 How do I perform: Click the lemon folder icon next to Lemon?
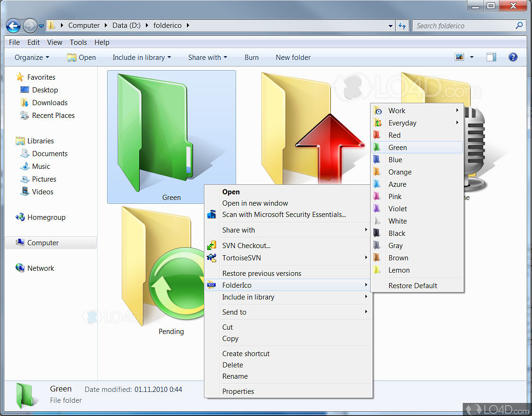[x=377, y=270]
